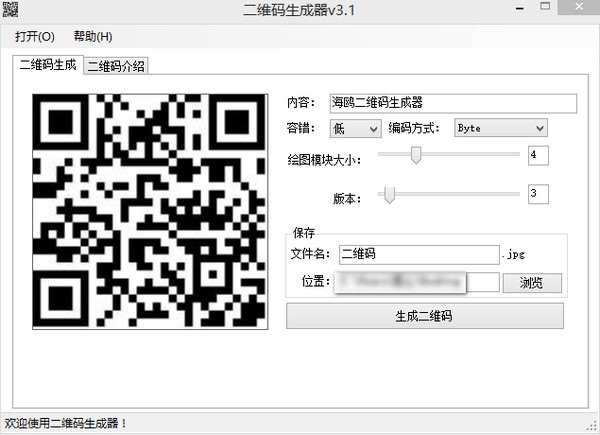Switch to the 二维码生成 tab
The width and height of the screenshot is (600, 435).
click(x=48, y=65)
